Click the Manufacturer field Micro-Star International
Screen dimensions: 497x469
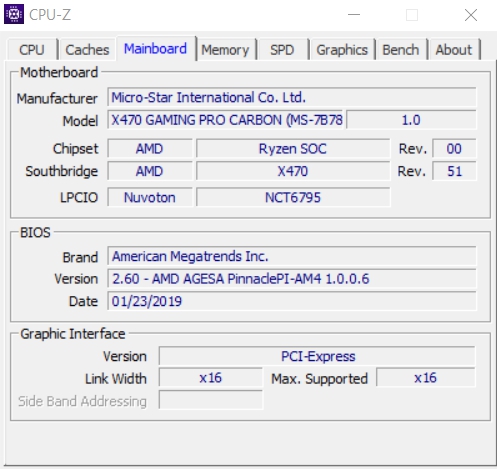pos(292,97)
